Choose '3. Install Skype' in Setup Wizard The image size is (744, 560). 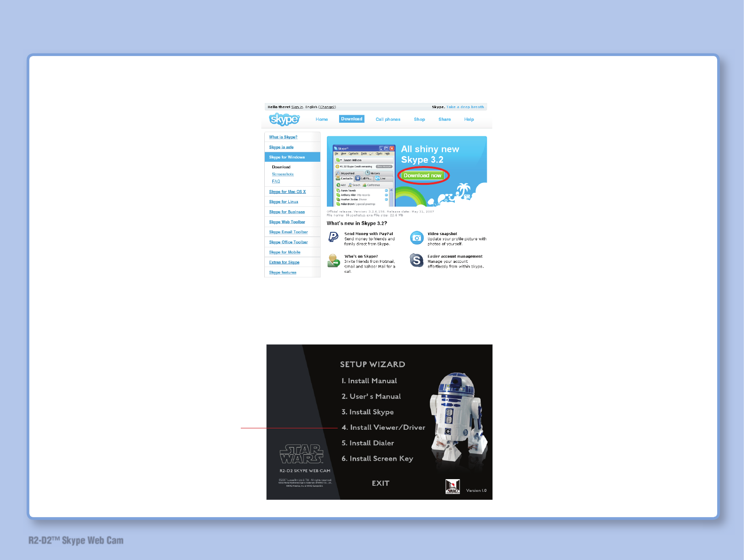(x=368, y=412)
